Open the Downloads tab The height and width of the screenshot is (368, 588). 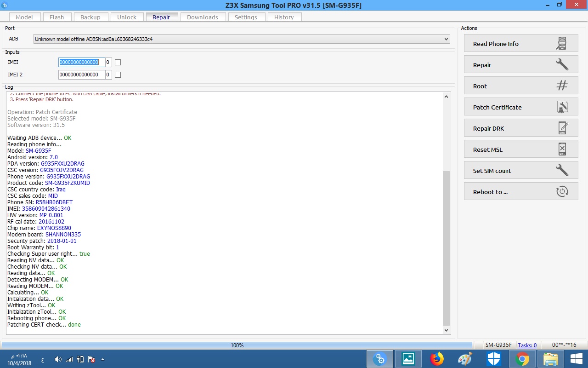coord(203,17)
